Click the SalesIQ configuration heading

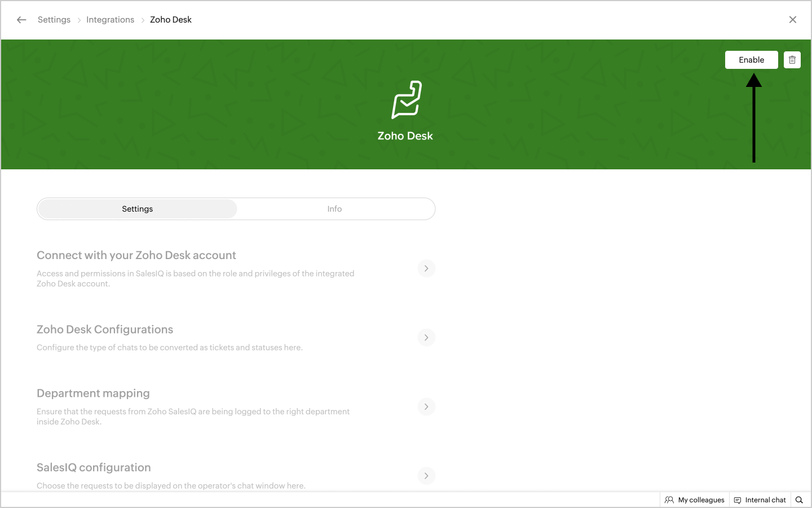(x=94, y=467)
